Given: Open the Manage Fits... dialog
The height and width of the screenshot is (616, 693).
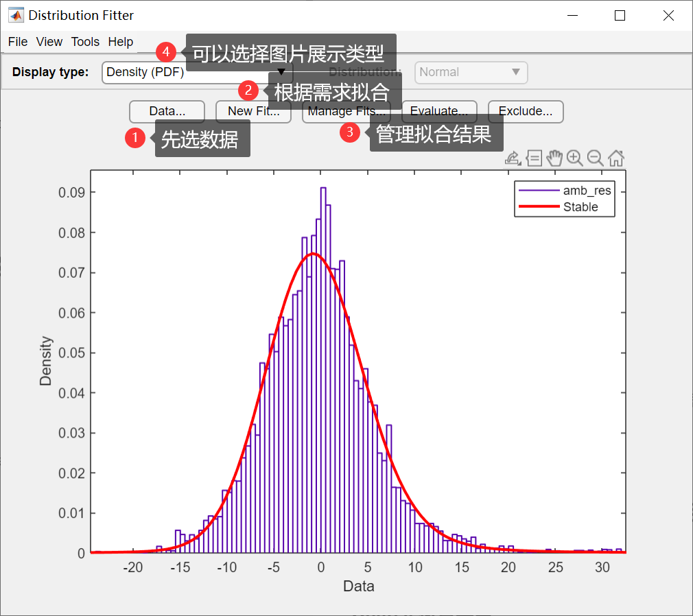Looking at the screenshot, I should tap(346, 111).
